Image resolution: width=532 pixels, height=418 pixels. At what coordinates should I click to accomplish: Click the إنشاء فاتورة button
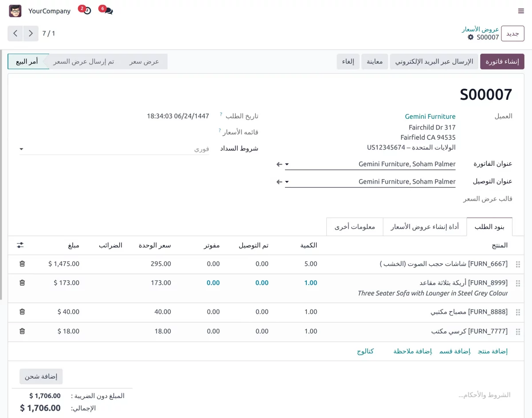pos(502,61)
